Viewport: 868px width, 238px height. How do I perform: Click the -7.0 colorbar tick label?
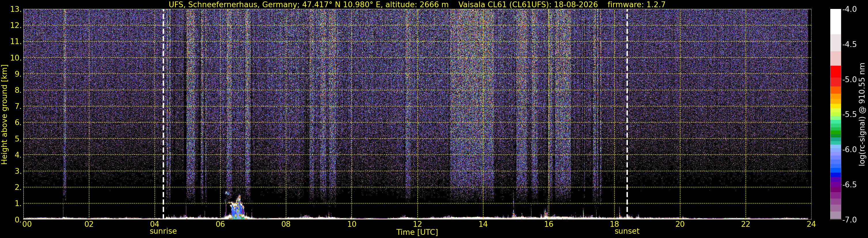[x=849, y=220]
